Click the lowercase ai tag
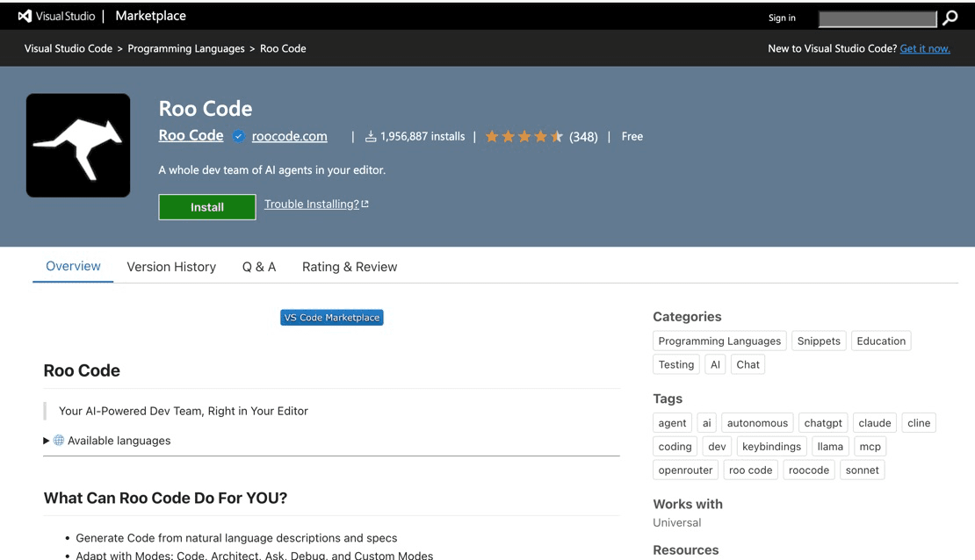Image resolution: width=975 pixels, height=560 pixels. pos(706,423)
